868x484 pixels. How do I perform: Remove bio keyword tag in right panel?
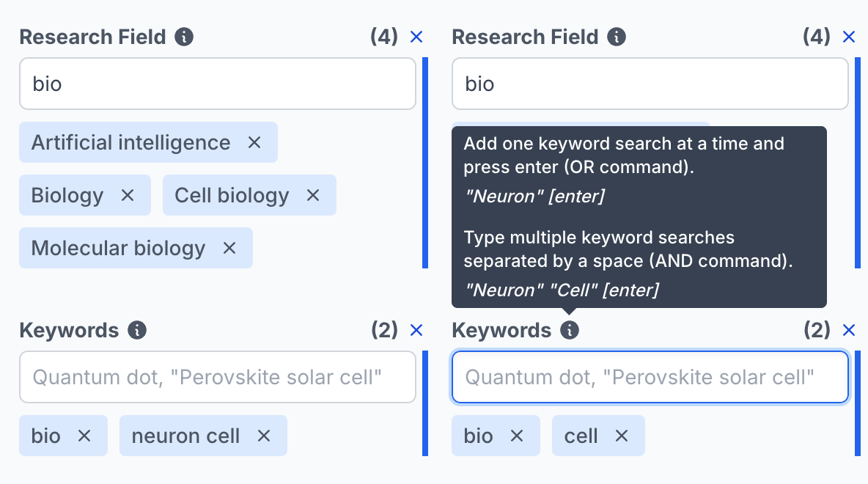click(517, 436)
